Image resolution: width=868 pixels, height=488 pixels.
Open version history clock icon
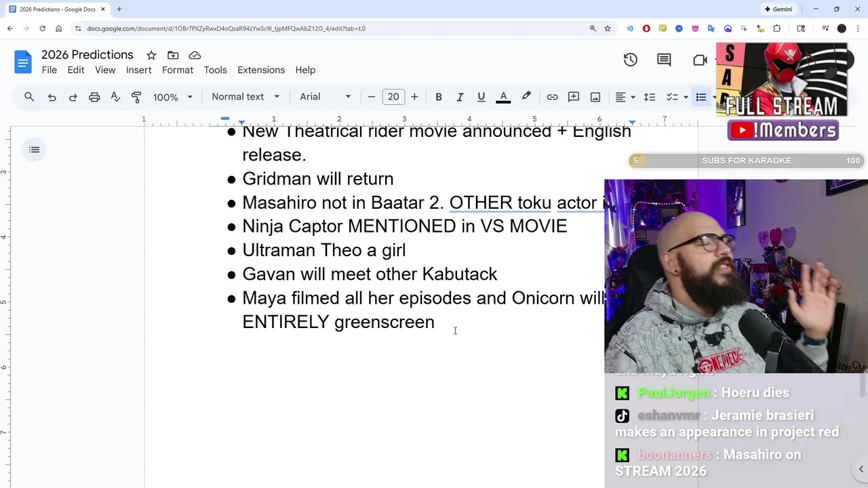[631, 60]
